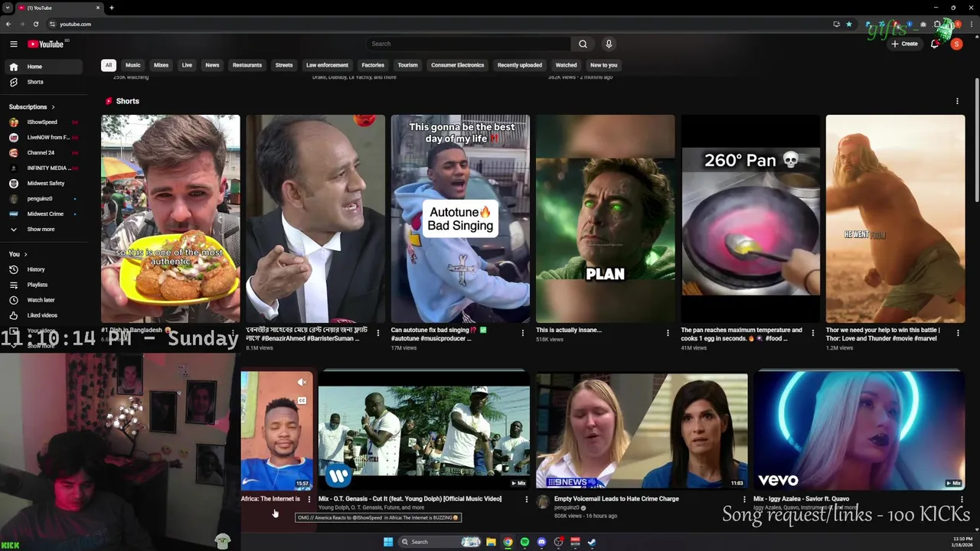Click the YouTube search input field
980x551 pixels.
468,44
